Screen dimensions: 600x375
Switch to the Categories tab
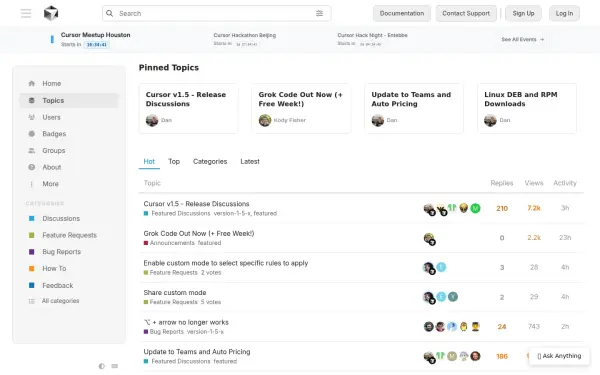pos(210,161)
